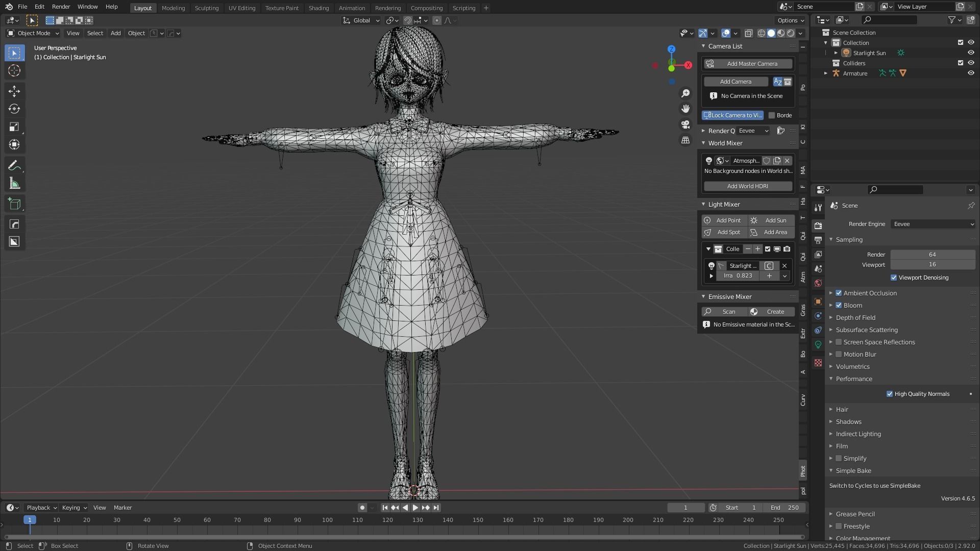Switch to the Sculpting workspace tab

click(x=206, y=8)
